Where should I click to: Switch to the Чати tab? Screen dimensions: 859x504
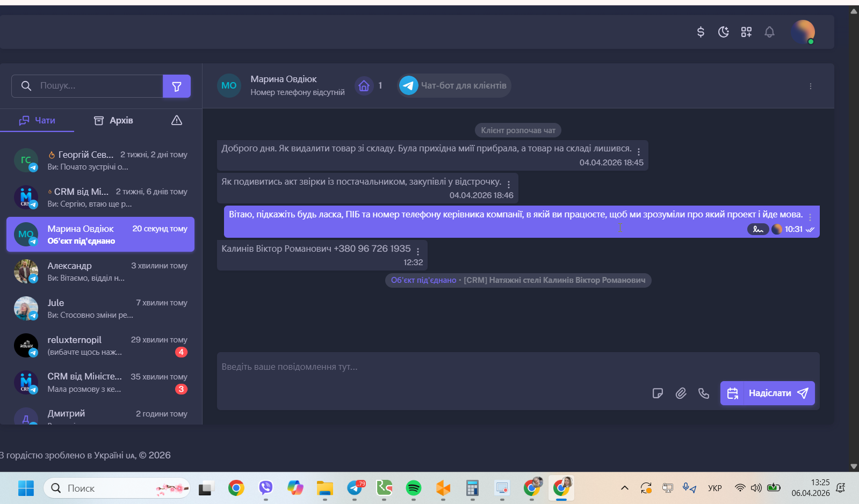pyautogui.click(x=37, y=120)
